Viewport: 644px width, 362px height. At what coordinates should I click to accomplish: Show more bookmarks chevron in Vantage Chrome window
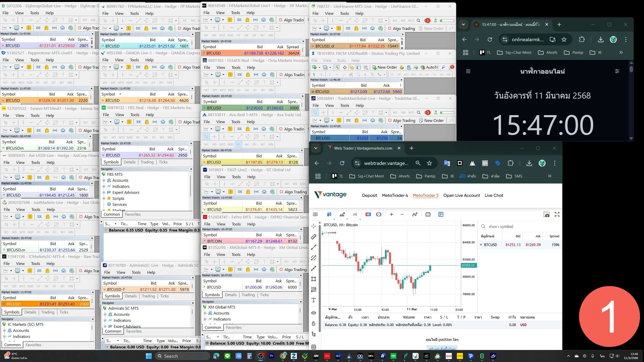click(x=550, y=176)
